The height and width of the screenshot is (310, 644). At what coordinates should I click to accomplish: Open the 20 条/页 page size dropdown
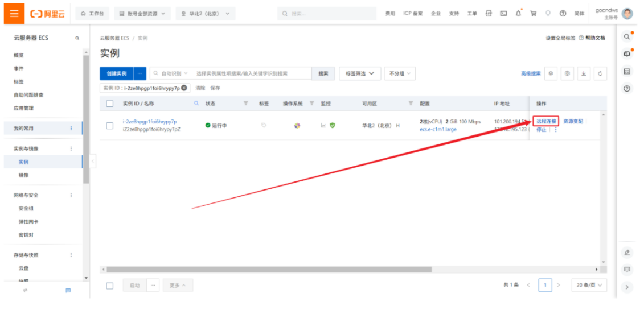(589, 285)
